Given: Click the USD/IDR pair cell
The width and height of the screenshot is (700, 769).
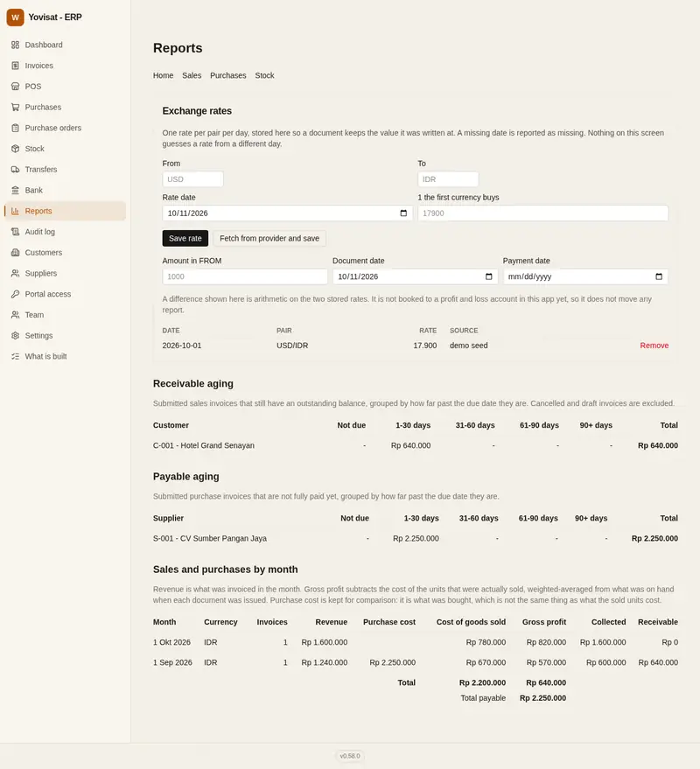Looking at the screenshot, I should point(292,346).
